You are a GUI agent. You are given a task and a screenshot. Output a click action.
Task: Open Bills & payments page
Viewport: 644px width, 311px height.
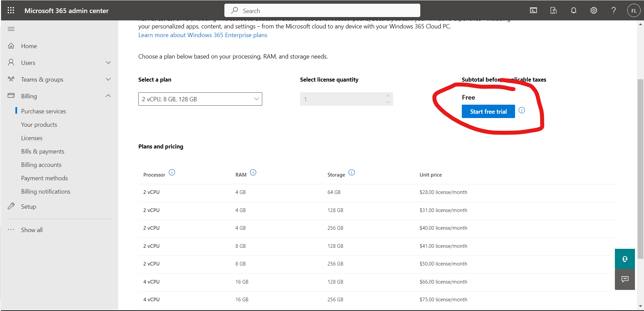tap(43, 151)
